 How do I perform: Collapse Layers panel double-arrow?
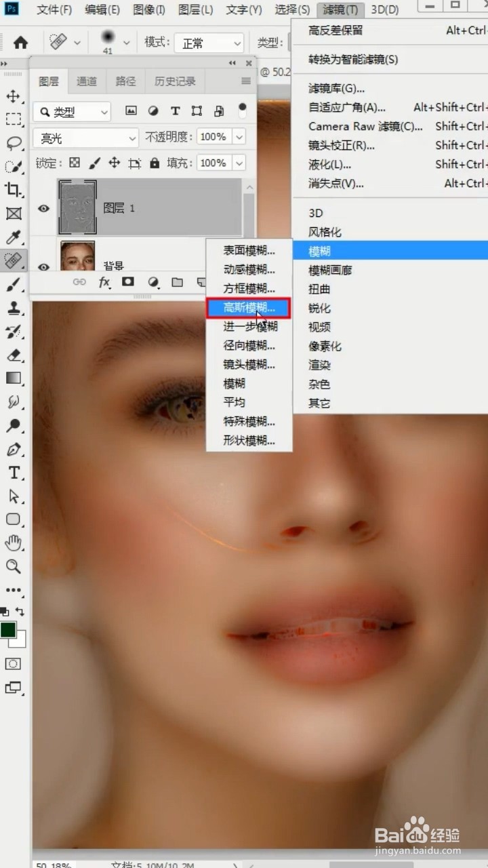(232, 63)
